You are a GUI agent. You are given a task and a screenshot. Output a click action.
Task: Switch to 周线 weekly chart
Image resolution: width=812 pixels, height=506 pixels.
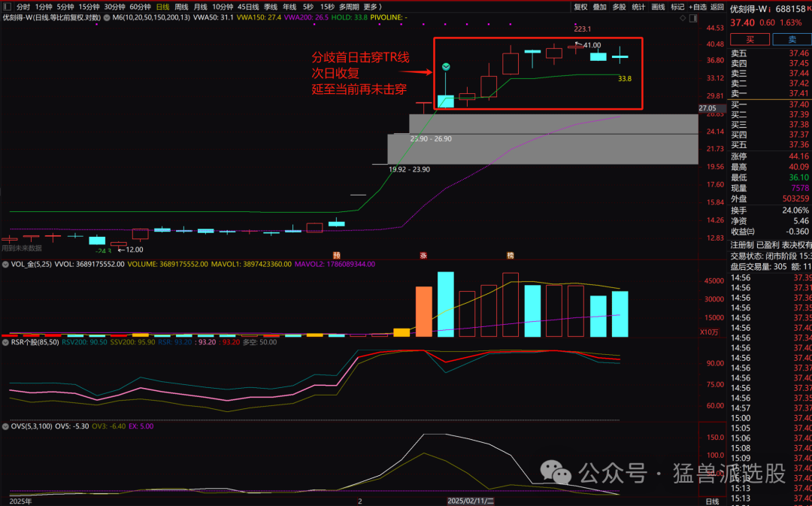pyautogui.click(x=181, y=7)
